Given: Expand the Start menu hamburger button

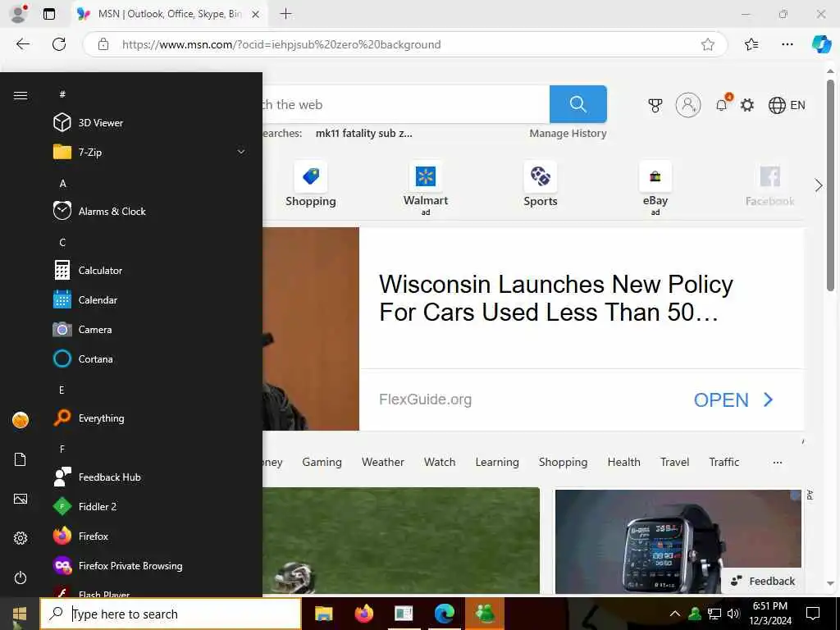Looking at the screenshot, I should pyautogui.click(x=21, y=95).
